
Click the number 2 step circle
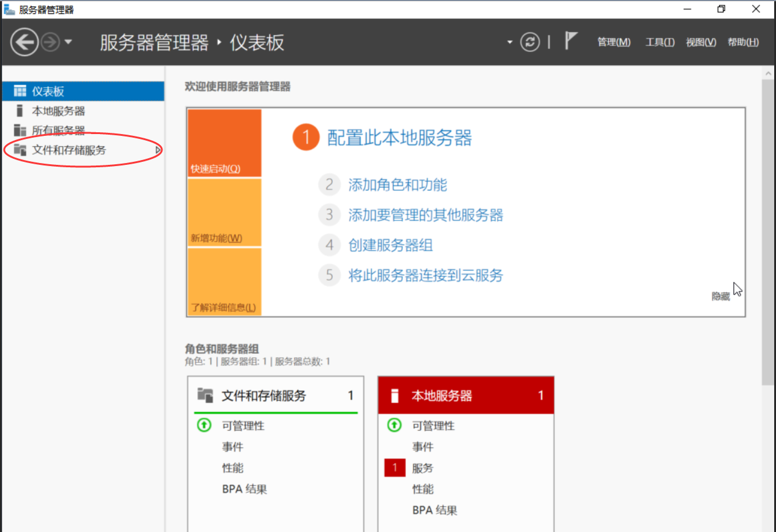click(x=329, y=185)
